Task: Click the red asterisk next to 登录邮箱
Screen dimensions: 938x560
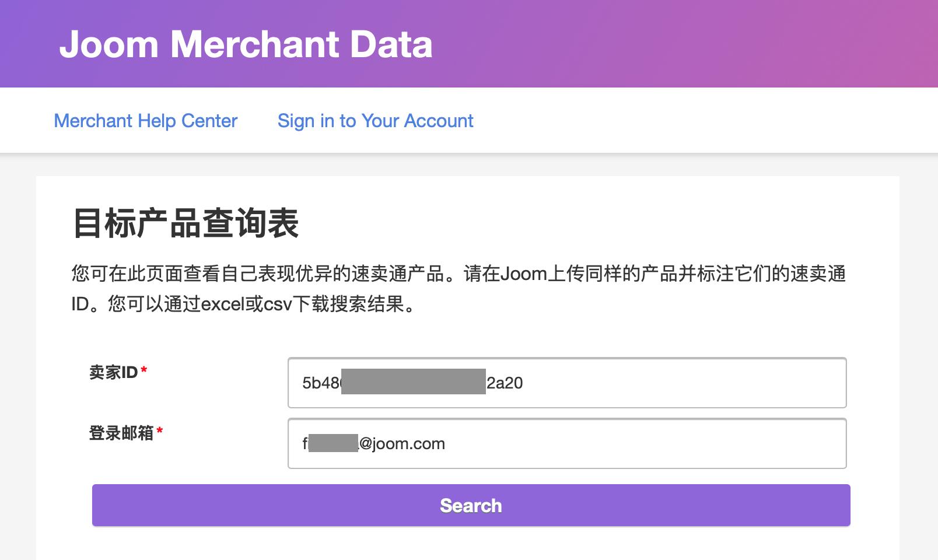Action: click(x=159, y=432)
